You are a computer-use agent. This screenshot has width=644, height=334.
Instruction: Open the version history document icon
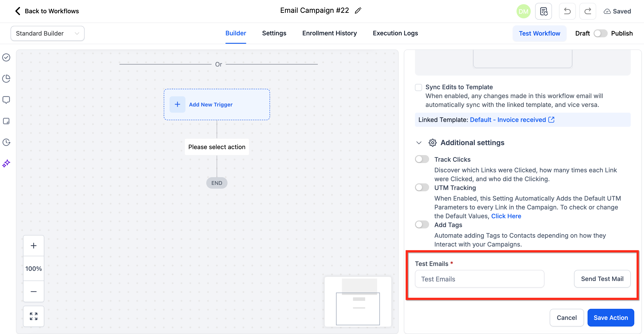click(x=544, y=11)
